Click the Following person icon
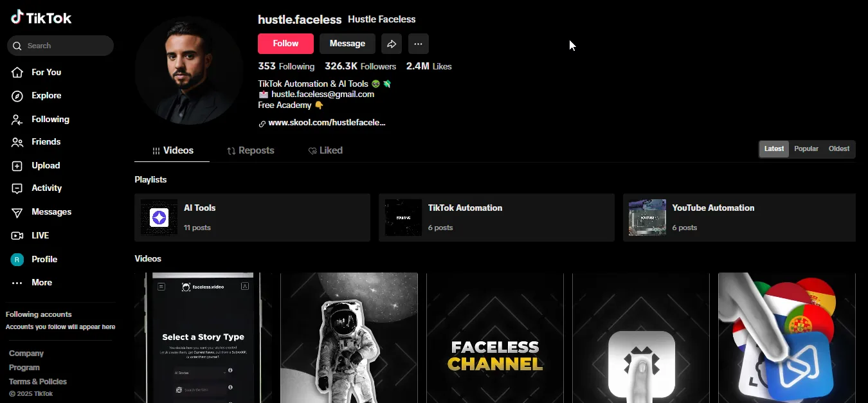The height and width of the screenshot is (403, 868). coord(17,120)
